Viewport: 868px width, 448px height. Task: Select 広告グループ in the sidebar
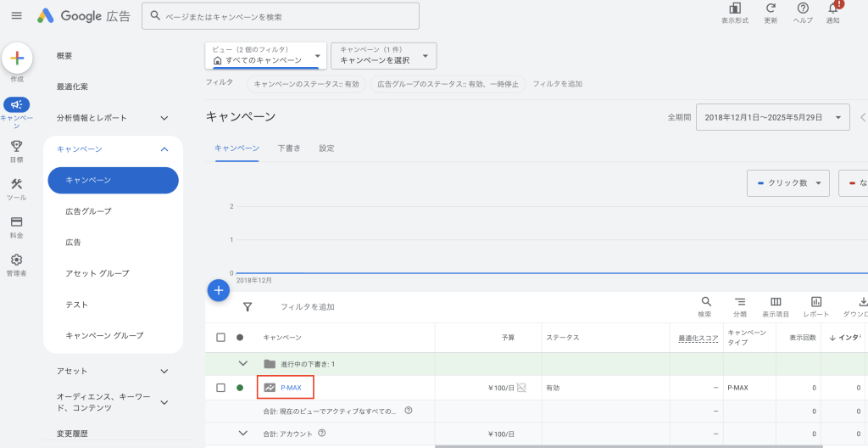(88, 211)
